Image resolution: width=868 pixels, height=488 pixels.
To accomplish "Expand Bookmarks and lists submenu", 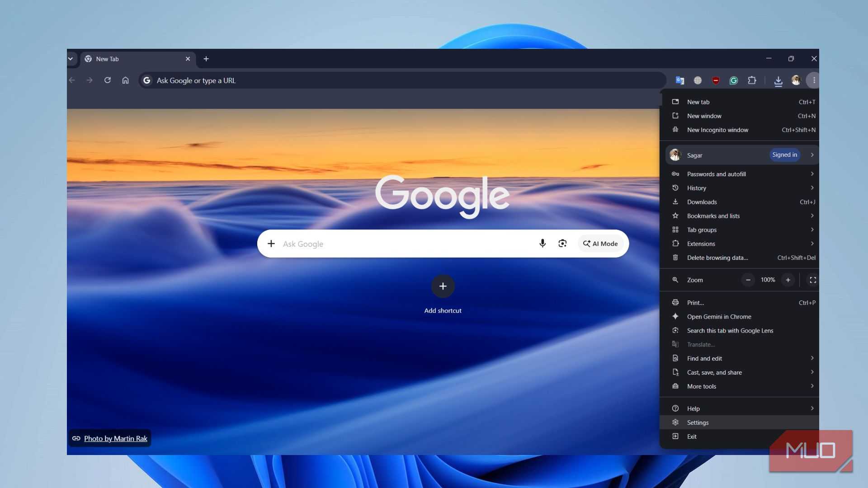I will pos(739,216).
